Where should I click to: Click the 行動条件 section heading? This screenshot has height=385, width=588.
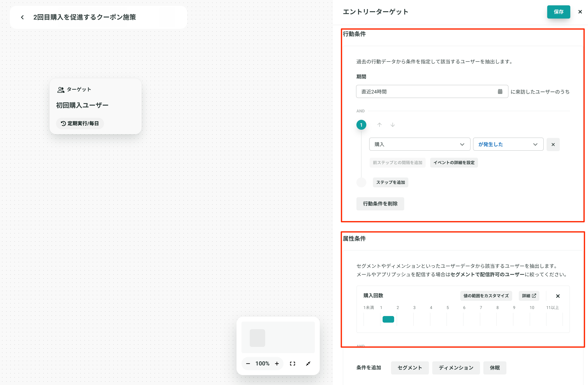coord(354,34)
